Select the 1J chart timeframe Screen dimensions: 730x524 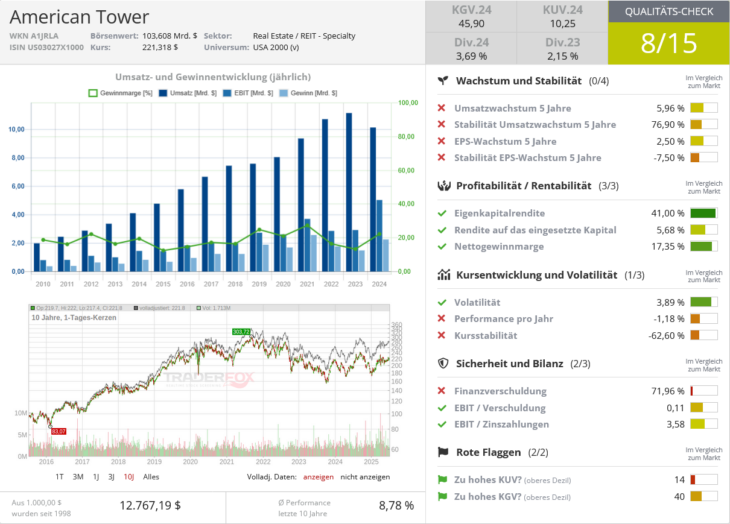pyautogui.click(x=96, y=477)
